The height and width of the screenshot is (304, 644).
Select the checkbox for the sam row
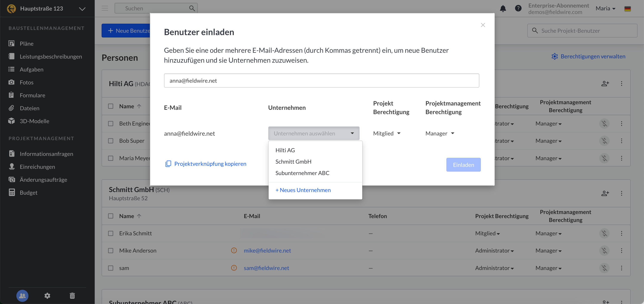tap(110, 268)
